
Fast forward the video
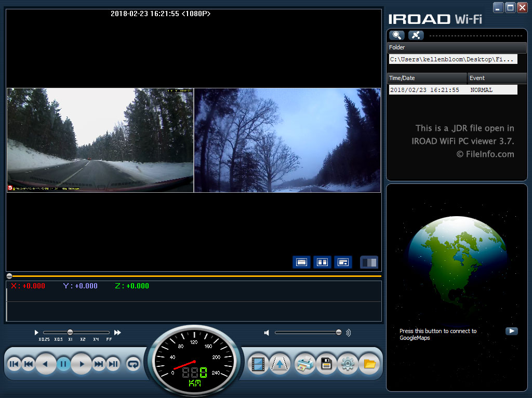coord(98,364)
